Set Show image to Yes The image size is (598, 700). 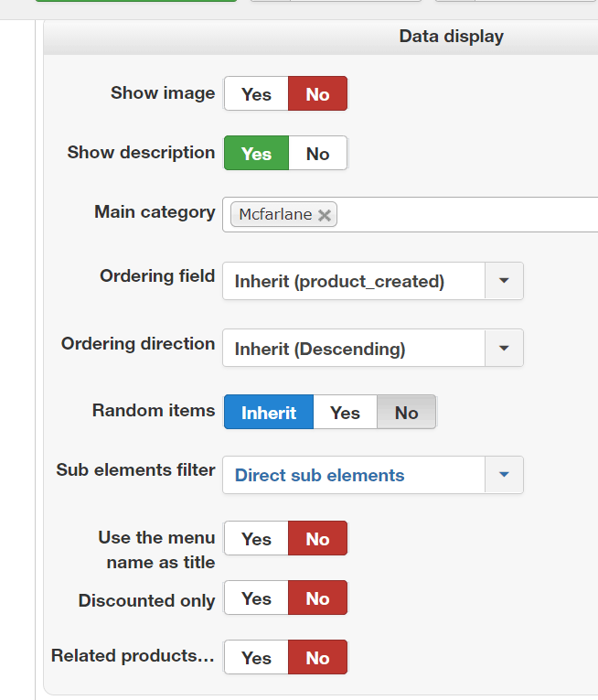click(256, 94)
